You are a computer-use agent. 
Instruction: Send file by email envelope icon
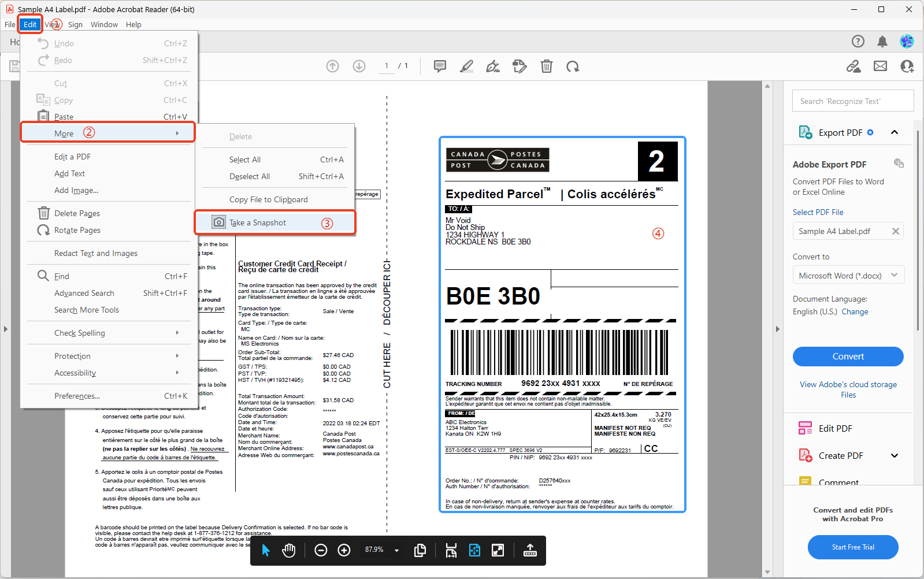[881, 66]
